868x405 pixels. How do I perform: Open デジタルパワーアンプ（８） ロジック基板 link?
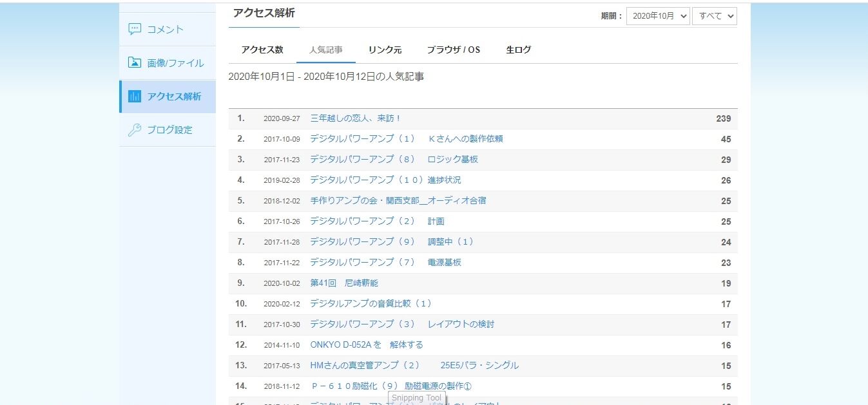tap(394, 159)
